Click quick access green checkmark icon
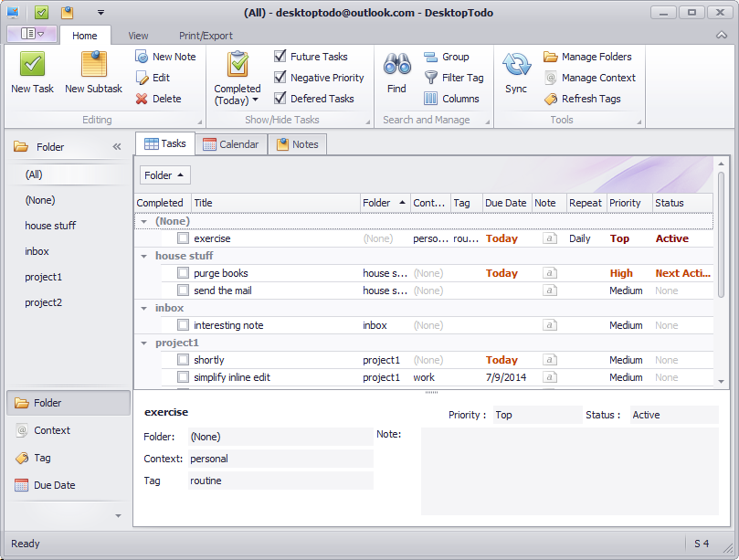Viewport: 739px width, 560px height. [41, 12]
